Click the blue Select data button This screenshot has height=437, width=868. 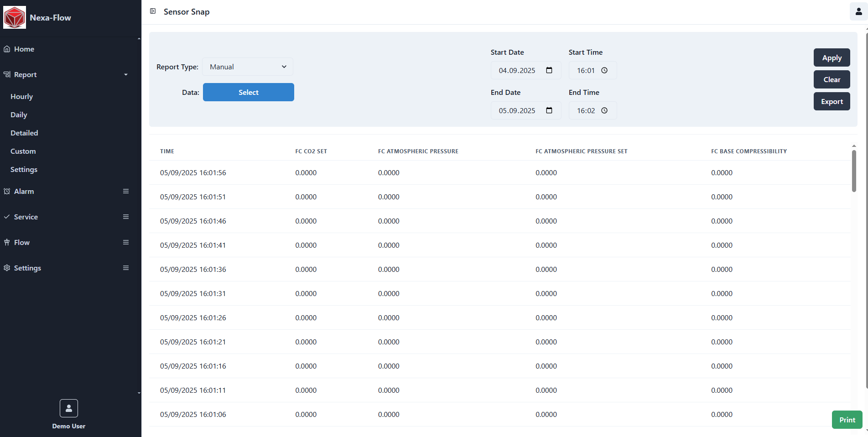tap(248, 92)
